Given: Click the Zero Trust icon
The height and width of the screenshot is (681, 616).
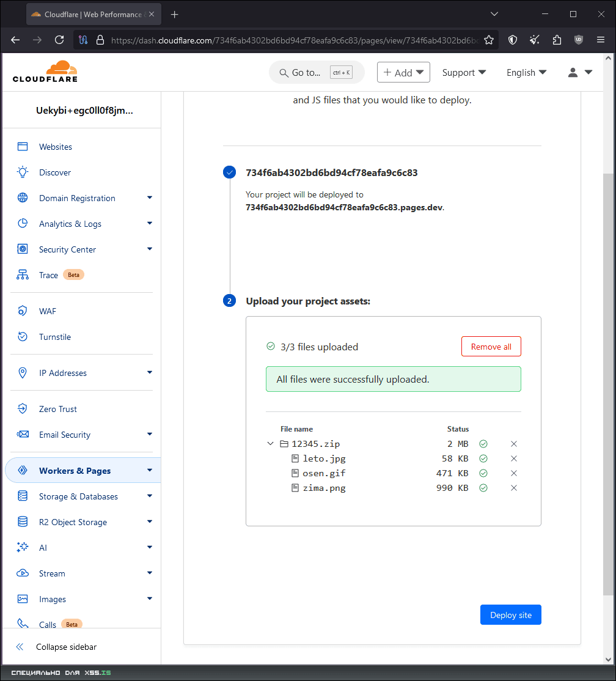Looking at the screenshot, I should tap(23, 409).
